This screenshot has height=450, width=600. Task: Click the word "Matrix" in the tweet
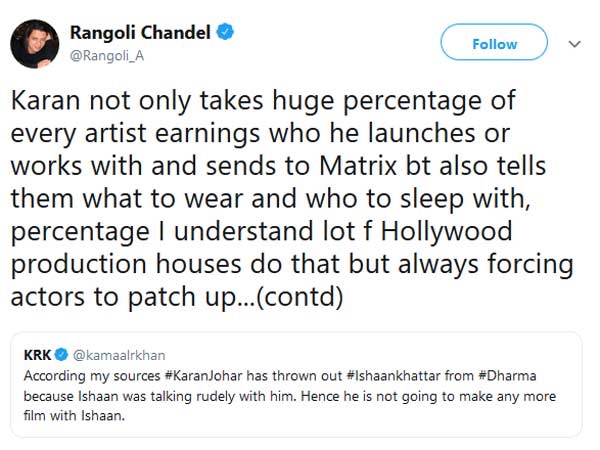click(x=358, y=166)
